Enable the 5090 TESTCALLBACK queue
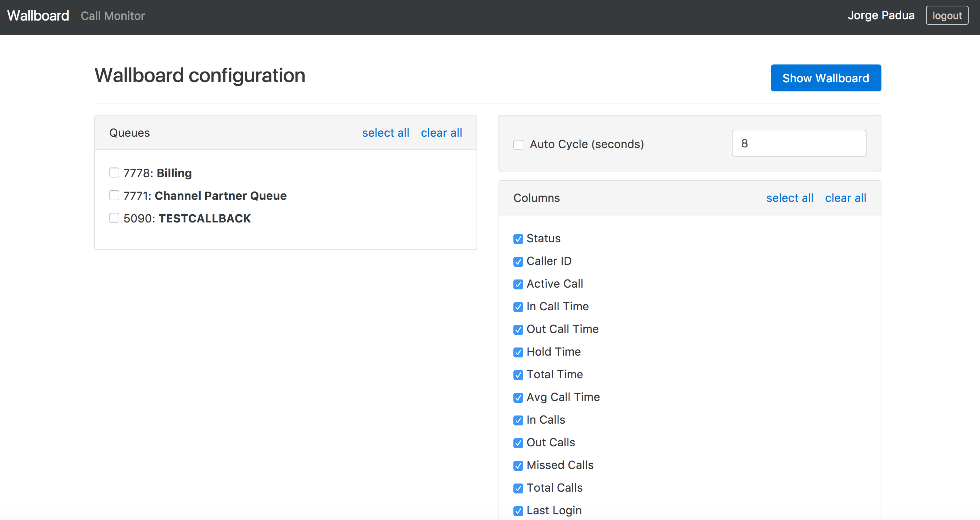This screenshot has height=520, width=980. pyautogui.click(x=113, y=218)
